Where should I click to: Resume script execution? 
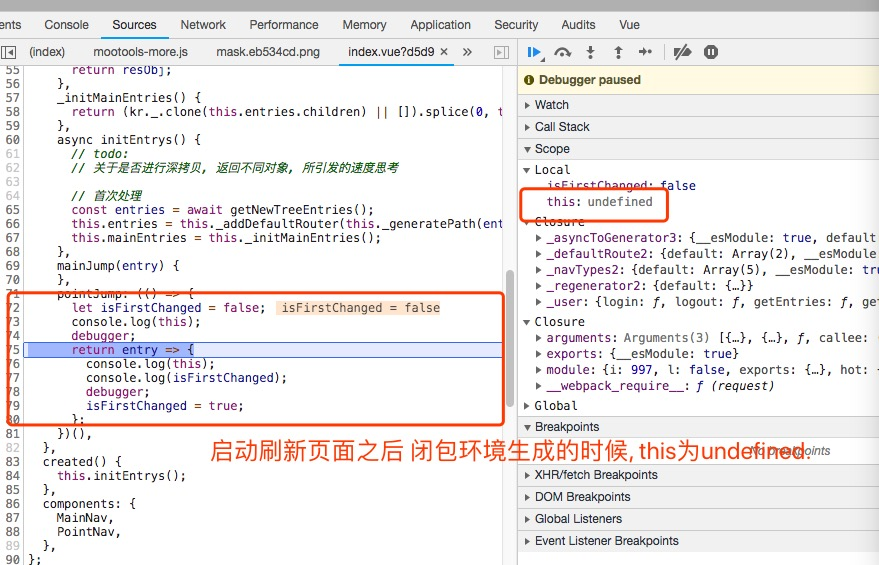pyautogui.click(x=534, y=53)
